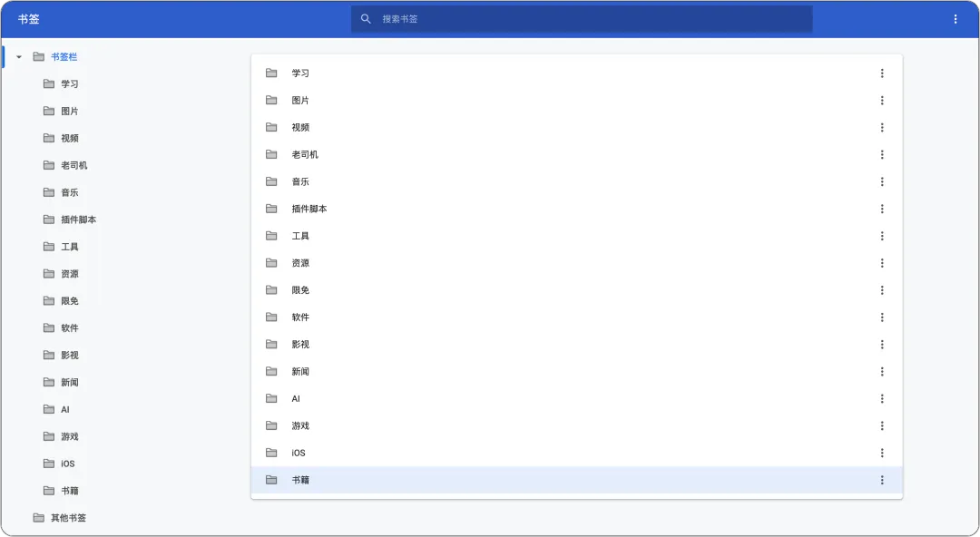
Task: Focus the 搜索书签 search field
Action: [582, 19]
